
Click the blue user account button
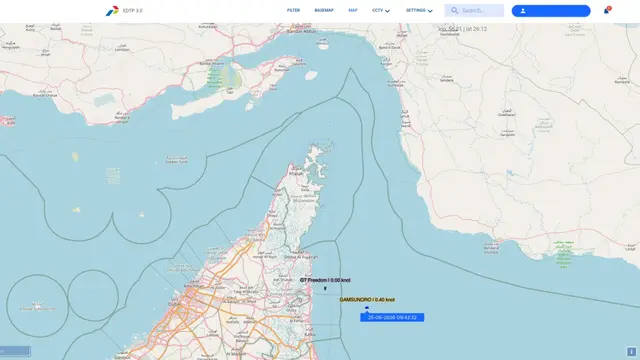click(x=551, y=11)
